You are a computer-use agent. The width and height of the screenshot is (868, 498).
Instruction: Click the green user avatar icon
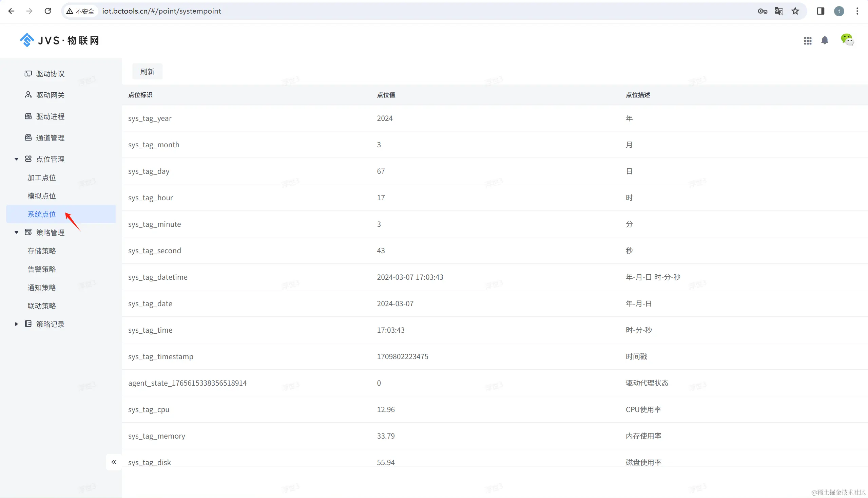tap(847, 39)
